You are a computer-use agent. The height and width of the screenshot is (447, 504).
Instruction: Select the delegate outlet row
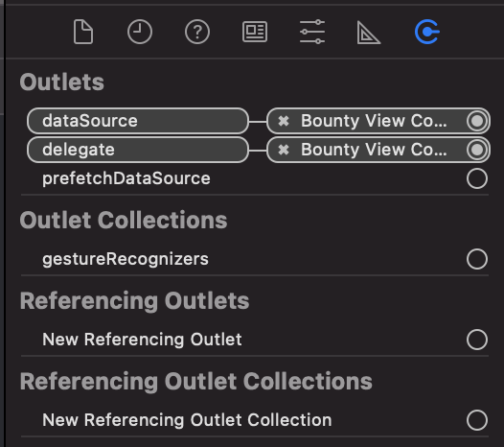(138, 150)
